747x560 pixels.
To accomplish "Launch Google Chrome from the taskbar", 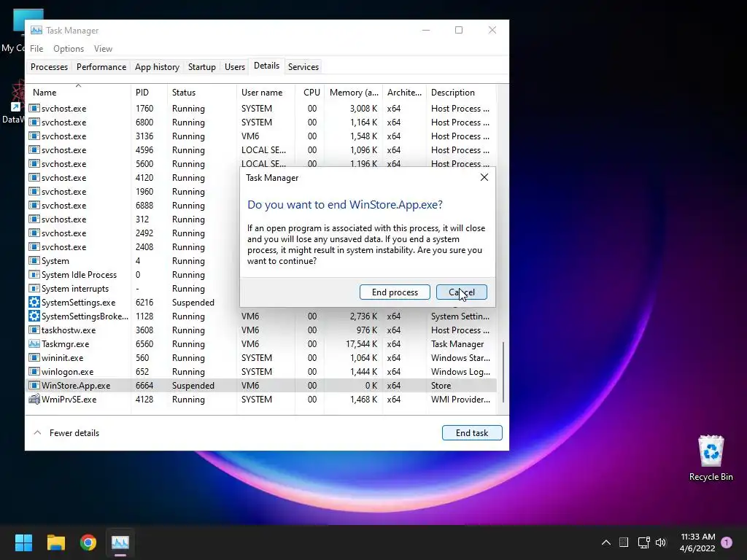I will point(88,542).
